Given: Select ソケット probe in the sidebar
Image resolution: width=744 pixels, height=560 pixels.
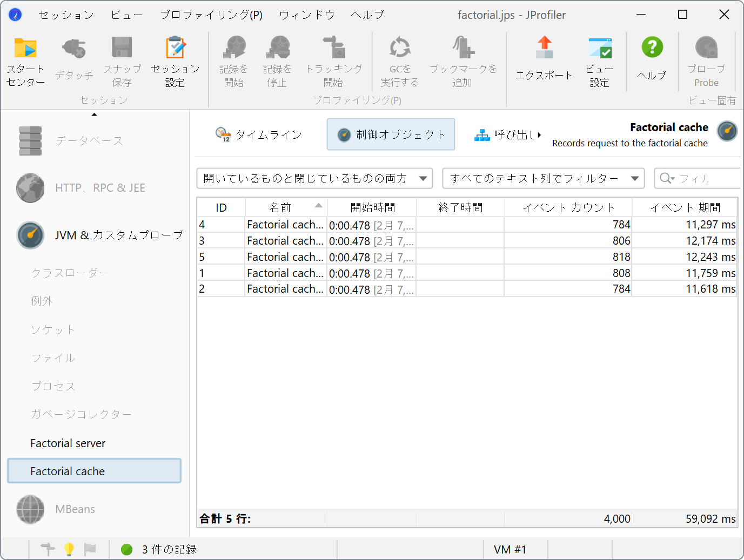Looking at the screenshot, I should [x=53, y=330].
